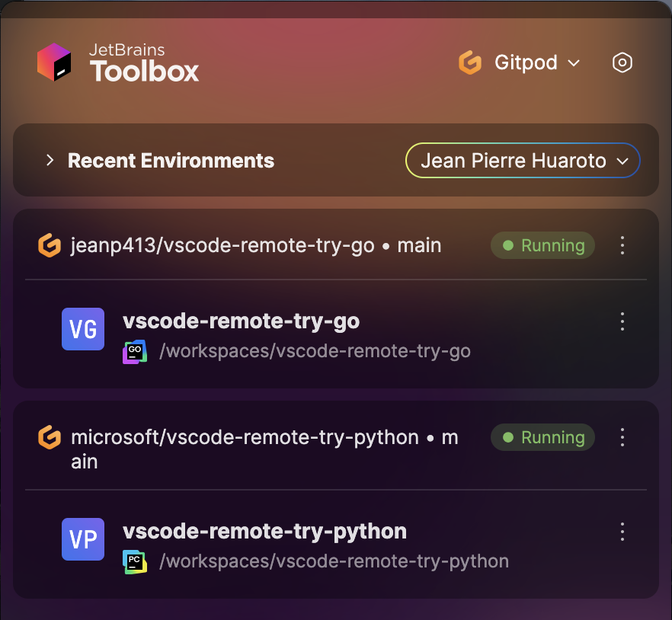Viewport: 672px width, 620px height.
Task: Click Running status of try-python environment
Action: [x=542, y=437]
